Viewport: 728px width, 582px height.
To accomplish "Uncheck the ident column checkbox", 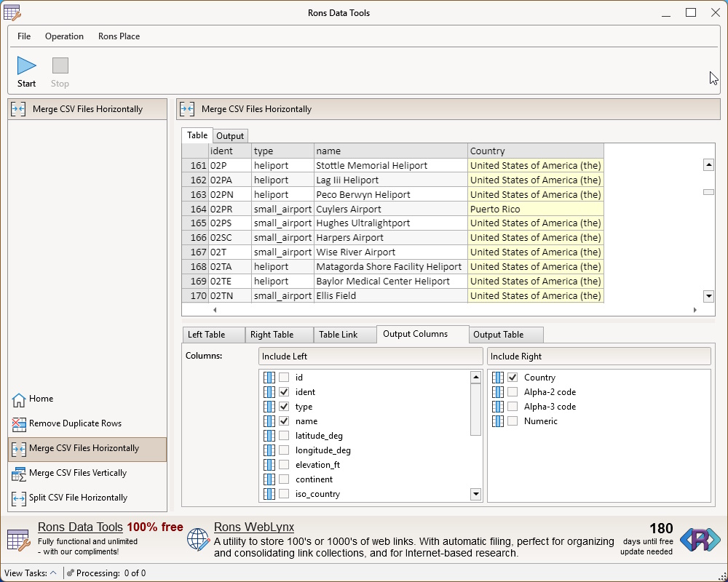I will [284, 392].
